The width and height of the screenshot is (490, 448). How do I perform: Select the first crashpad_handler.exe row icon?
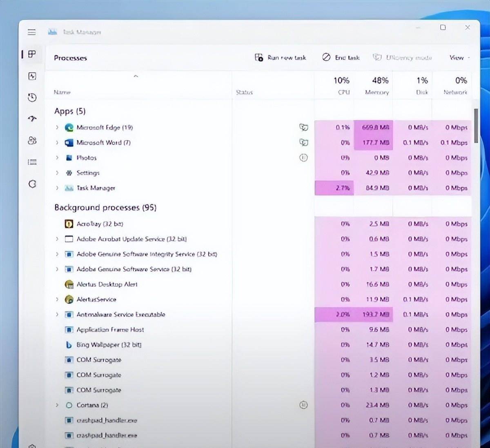[x=69, y=420]
